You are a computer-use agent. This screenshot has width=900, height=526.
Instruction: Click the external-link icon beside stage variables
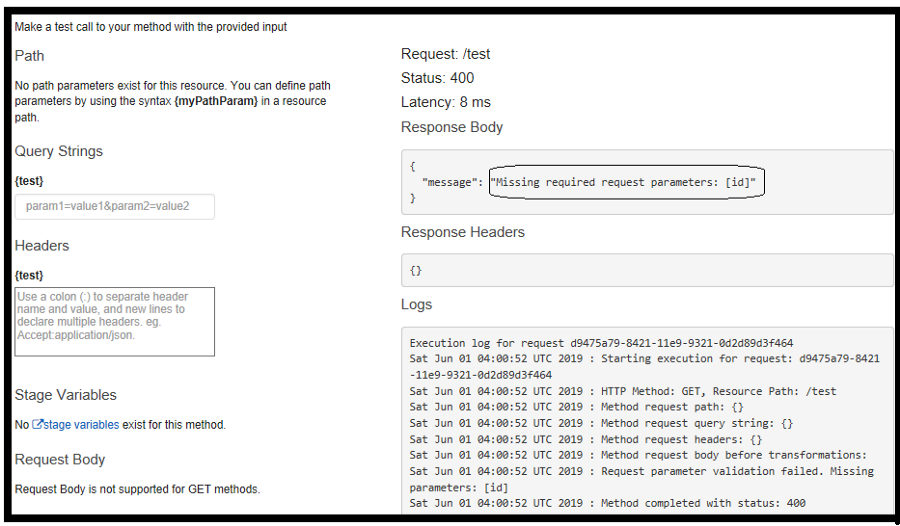[x=38, y=425]
